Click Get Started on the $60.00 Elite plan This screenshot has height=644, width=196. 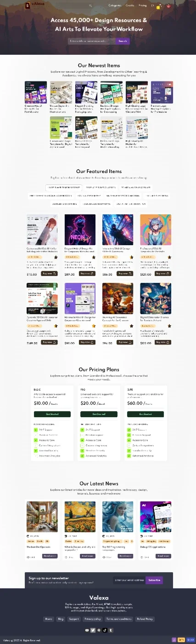point(145,414)
